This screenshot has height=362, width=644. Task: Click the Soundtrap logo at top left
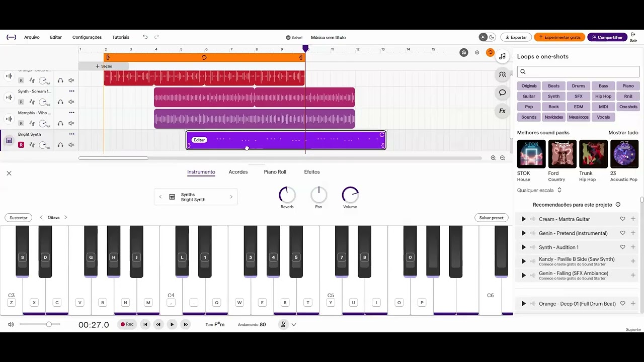(11, 37)
